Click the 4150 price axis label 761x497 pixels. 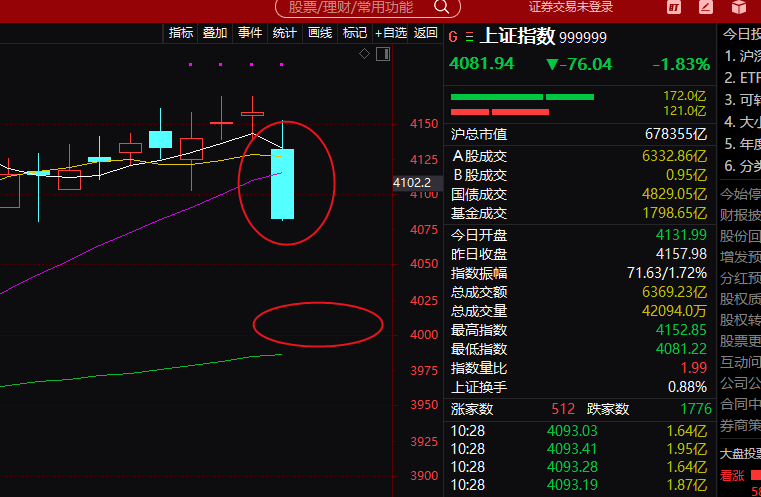coord(424,124)
